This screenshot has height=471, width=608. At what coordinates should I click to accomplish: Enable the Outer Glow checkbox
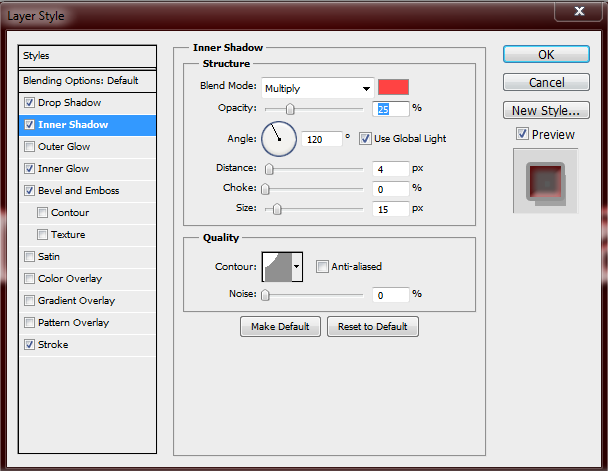point(29,147)
